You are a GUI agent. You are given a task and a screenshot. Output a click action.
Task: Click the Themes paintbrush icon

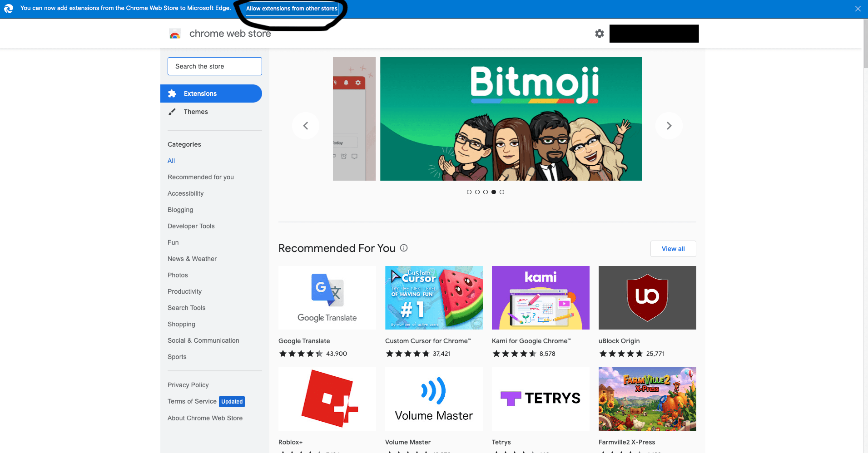click(x=173, y=112)
